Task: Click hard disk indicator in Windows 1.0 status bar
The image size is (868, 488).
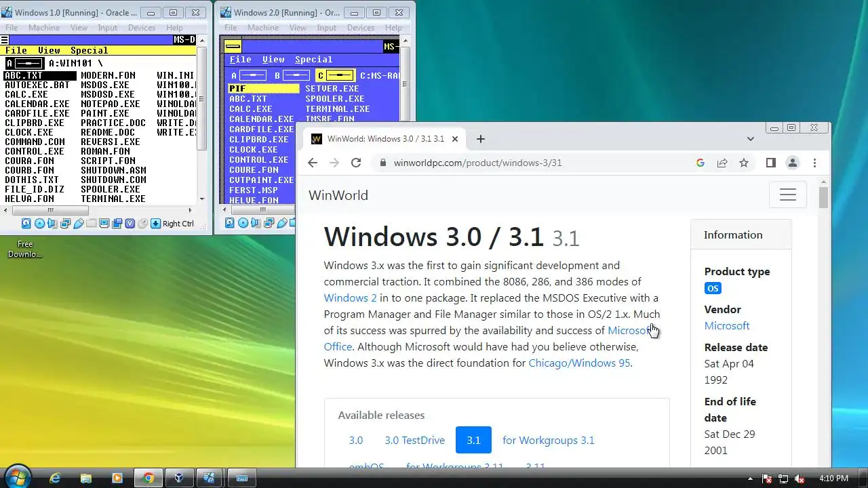Action: (x=26, y=224)
